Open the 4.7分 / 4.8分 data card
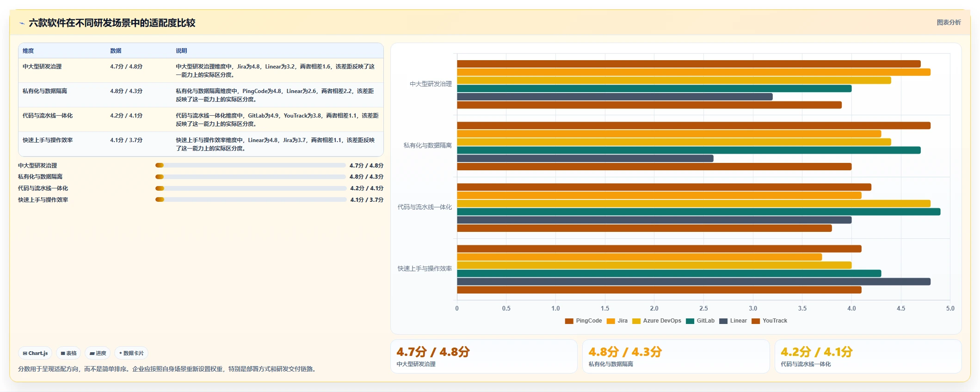Image resolution: width=980 pixels, height=392 pixels. click(484, 356)
